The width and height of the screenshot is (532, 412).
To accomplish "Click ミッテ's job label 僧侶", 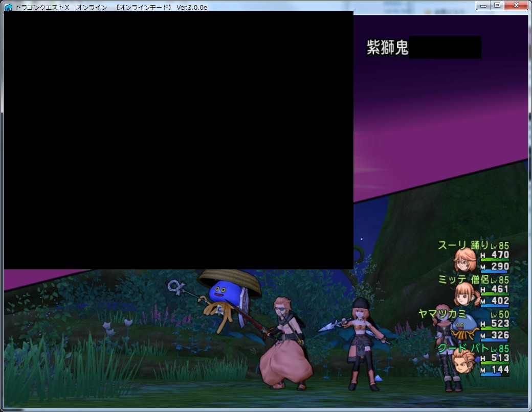I will click(x=480, y=280).
